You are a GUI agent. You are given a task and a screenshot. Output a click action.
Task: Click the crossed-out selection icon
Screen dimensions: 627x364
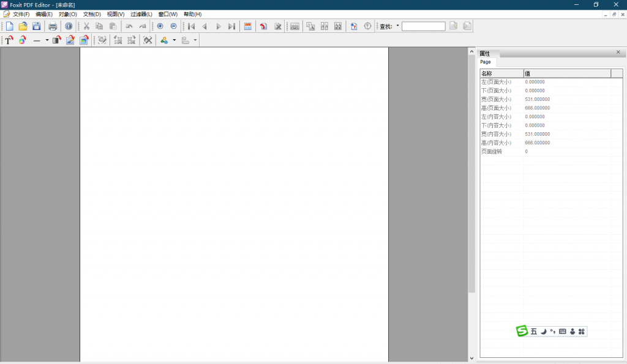tap(148, 40)
